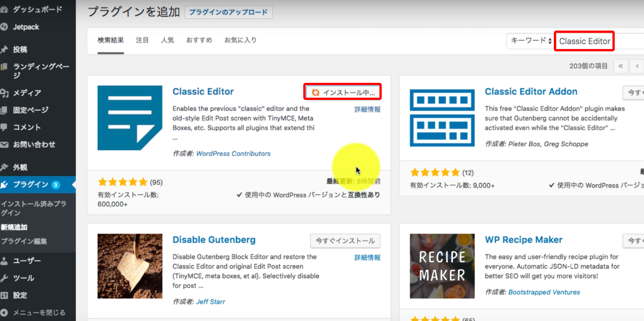
Task: Open the Bootstrapped Ventures author link
Action: (544, 292)
